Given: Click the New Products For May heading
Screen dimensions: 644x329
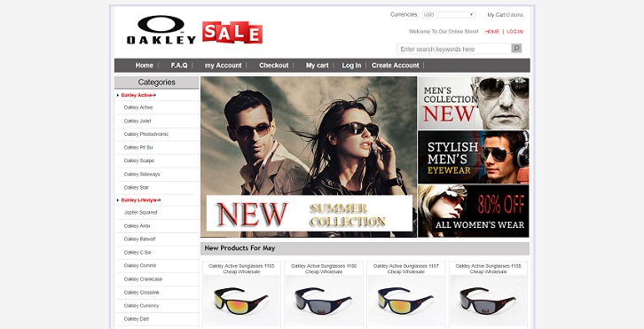Looking at the screenshot, I should click(240, 248).
